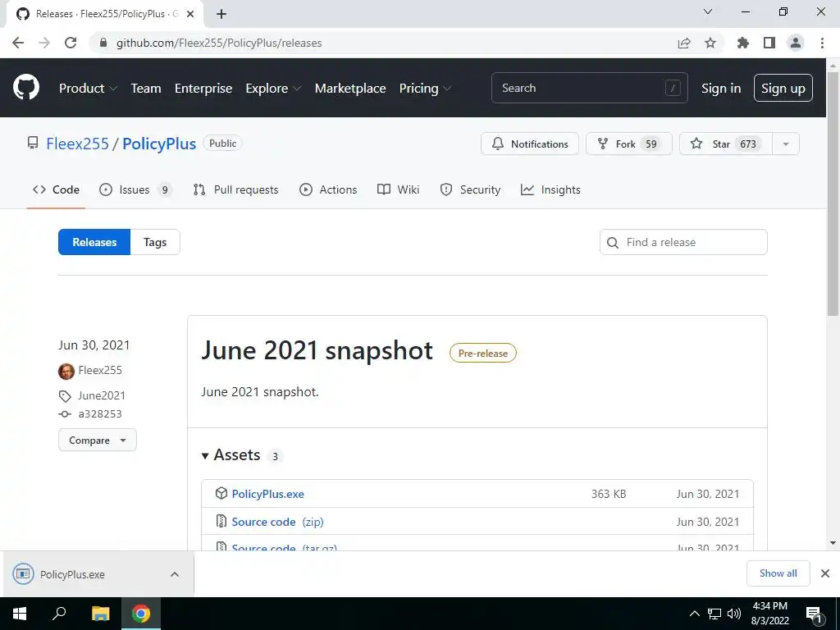The height and width of the screenshot is (630, 840).
Task: Switch to the Tags view
Action: click(155, 242)
